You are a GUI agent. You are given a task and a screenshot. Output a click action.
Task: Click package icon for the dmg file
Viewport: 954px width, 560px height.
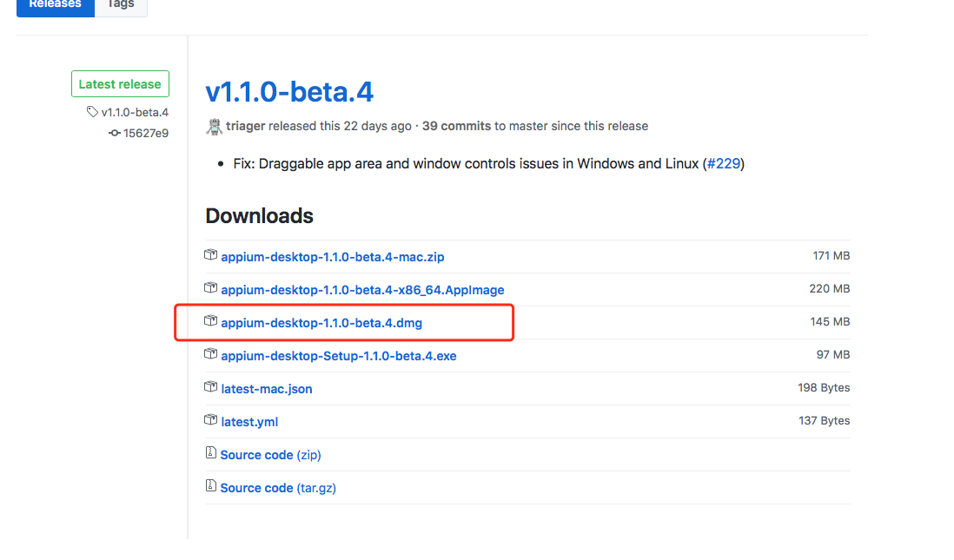210,320
